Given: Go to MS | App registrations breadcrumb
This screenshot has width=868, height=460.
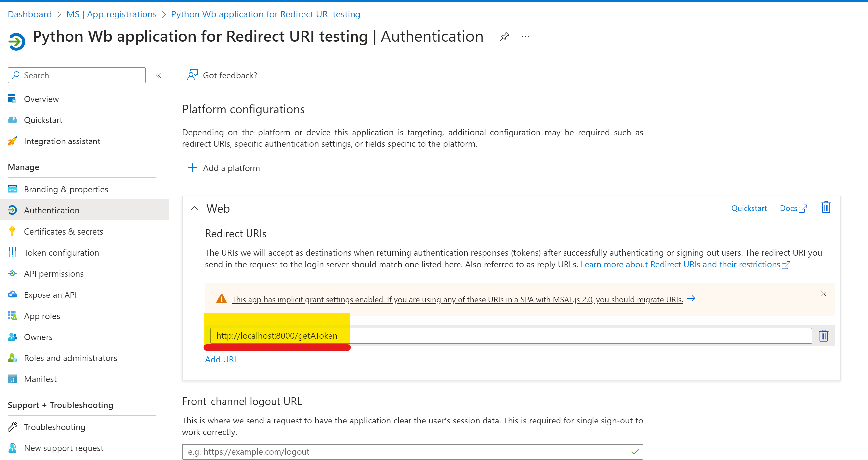Looking at the screenshot, I should coord(111,14).
